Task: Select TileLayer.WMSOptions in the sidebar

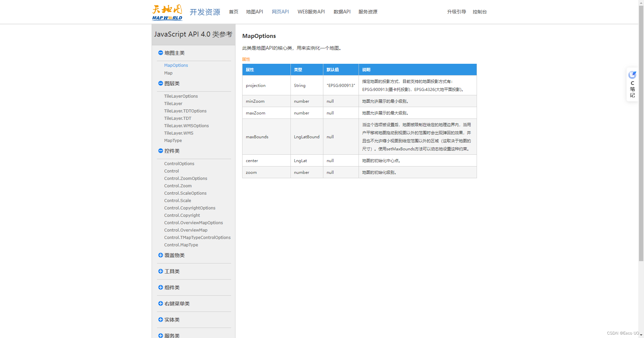Action: point(186,126)
